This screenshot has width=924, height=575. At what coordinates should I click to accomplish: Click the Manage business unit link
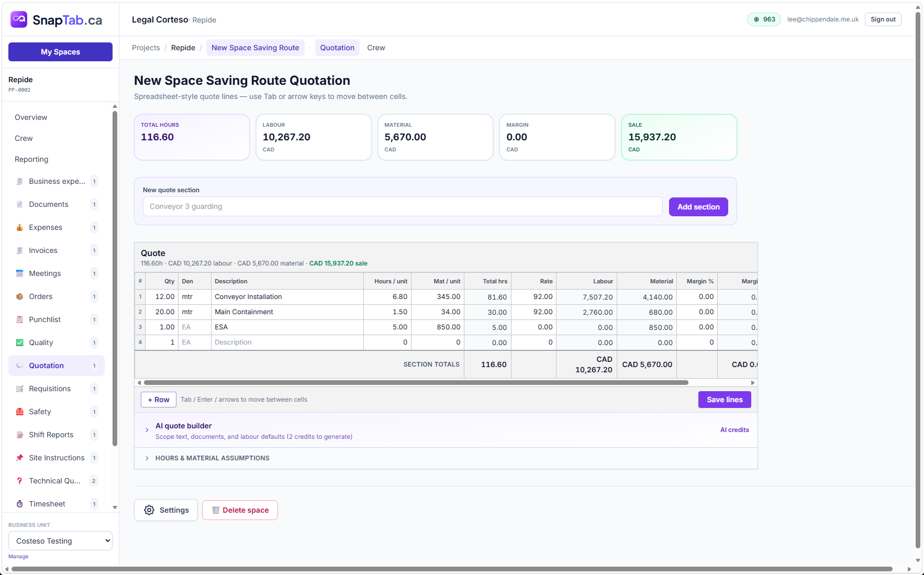coord(18,557)
